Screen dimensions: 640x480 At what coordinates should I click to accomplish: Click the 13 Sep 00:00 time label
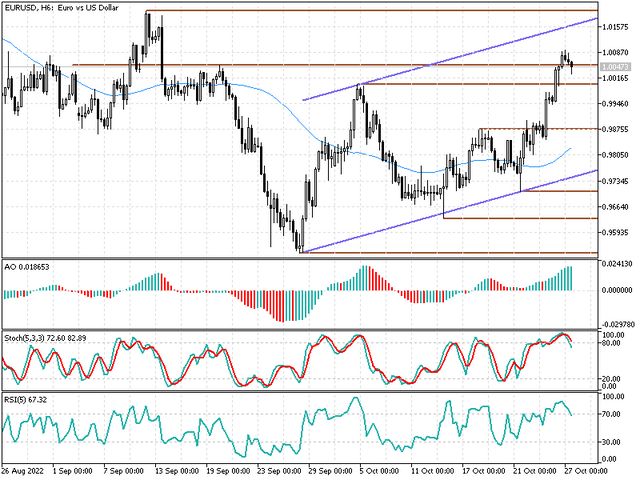(x=177, y=471)
